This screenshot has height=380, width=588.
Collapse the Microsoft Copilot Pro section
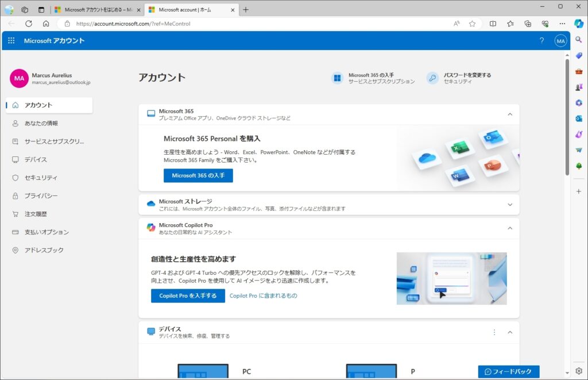click(509, 228)
